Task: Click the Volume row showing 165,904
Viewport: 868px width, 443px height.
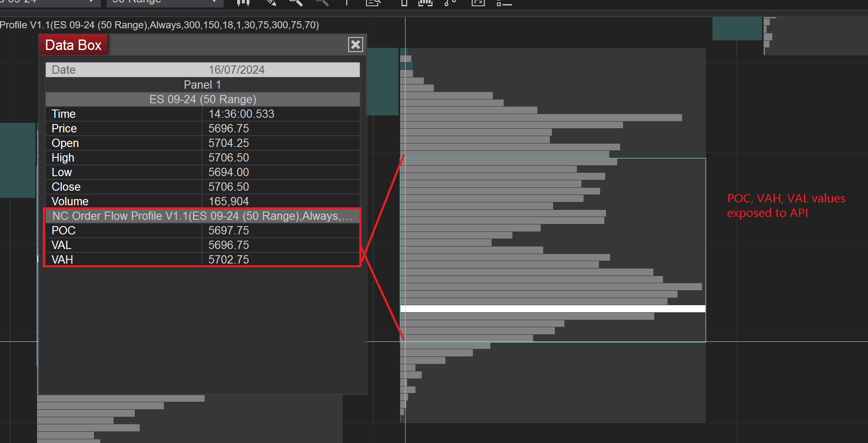Action: (202, 201)
